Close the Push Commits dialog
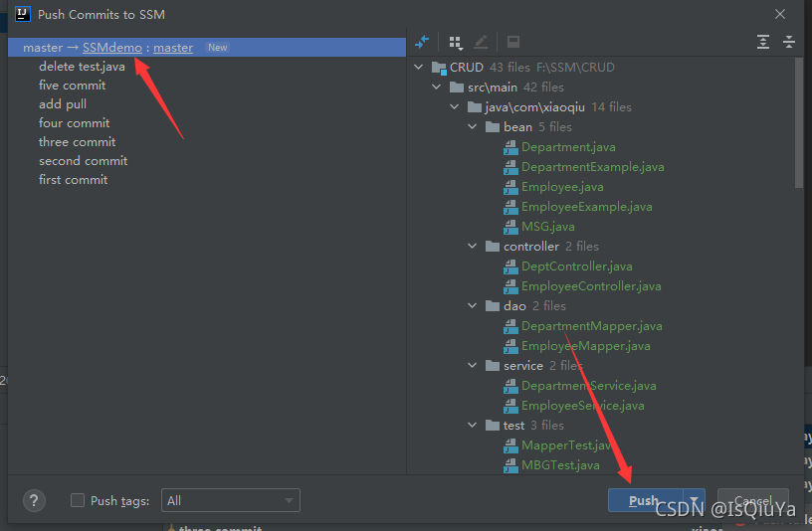This screenshot has height=531, width=812. click(780, 14)
